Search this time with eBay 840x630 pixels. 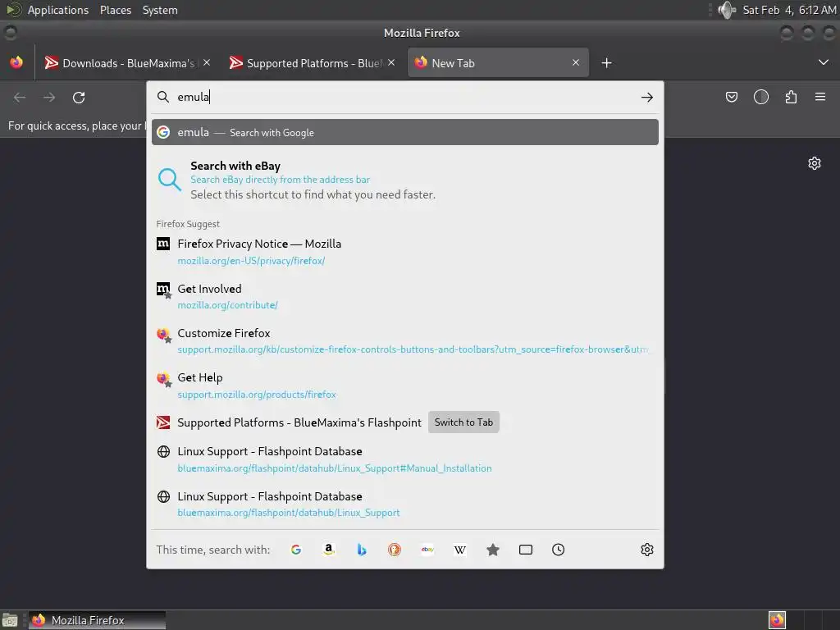tap(427, 550)
